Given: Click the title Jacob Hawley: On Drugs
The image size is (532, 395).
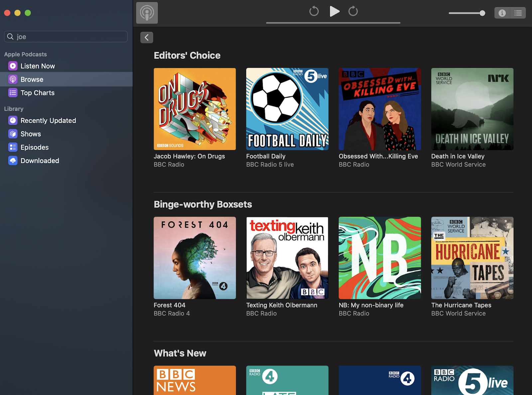Looking at the screenshot, I should pos(189,156).
